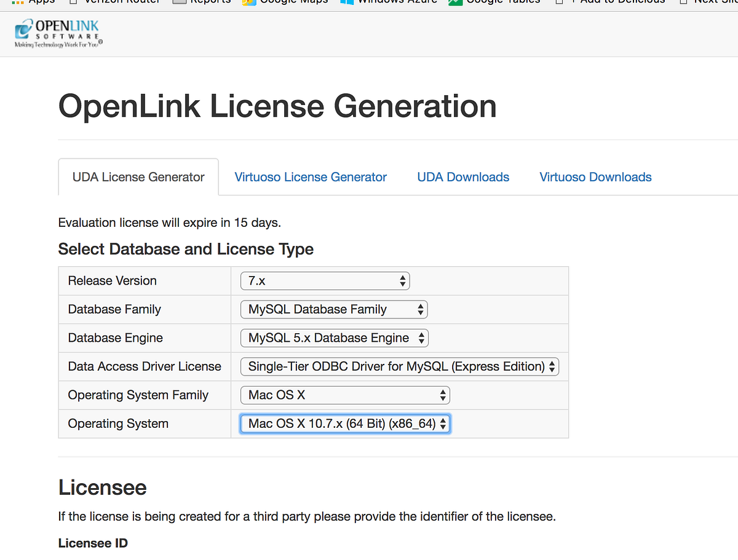Switch to the Virtuoso License Generator tab
738x560 pixels.
(311, 177)
